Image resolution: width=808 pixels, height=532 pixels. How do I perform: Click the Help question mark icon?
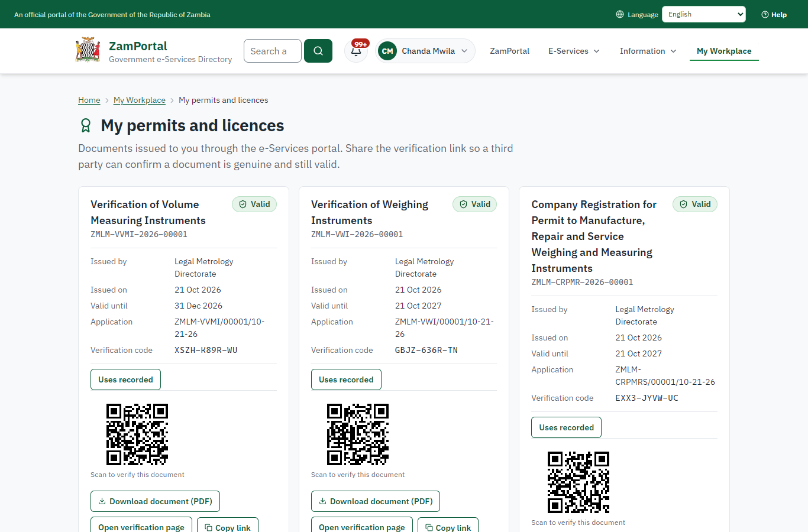point(765,14)
